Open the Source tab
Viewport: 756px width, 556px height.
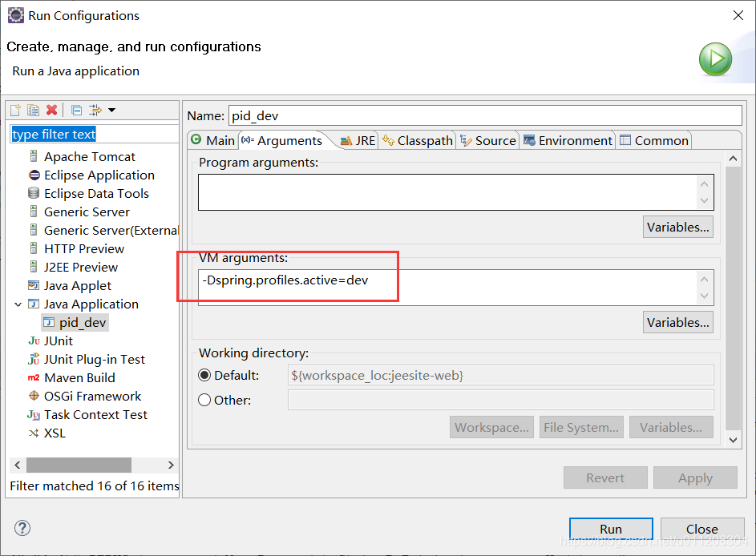[488, 140]
